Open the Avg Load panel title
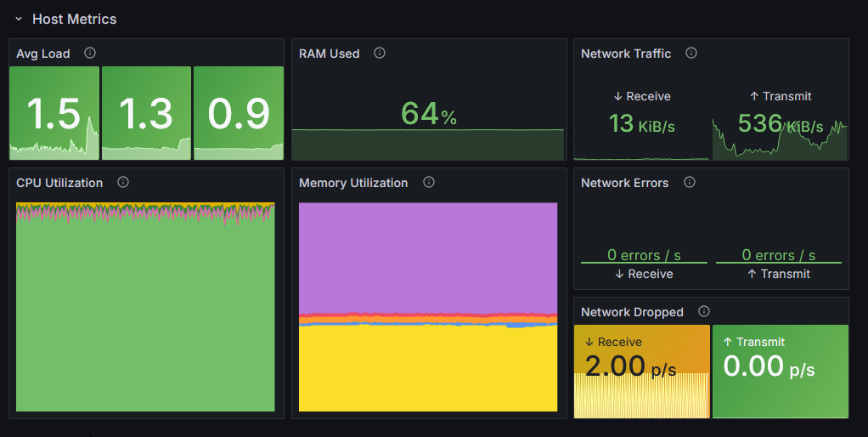This screenshot has width=868, height=437. [43, 54]
